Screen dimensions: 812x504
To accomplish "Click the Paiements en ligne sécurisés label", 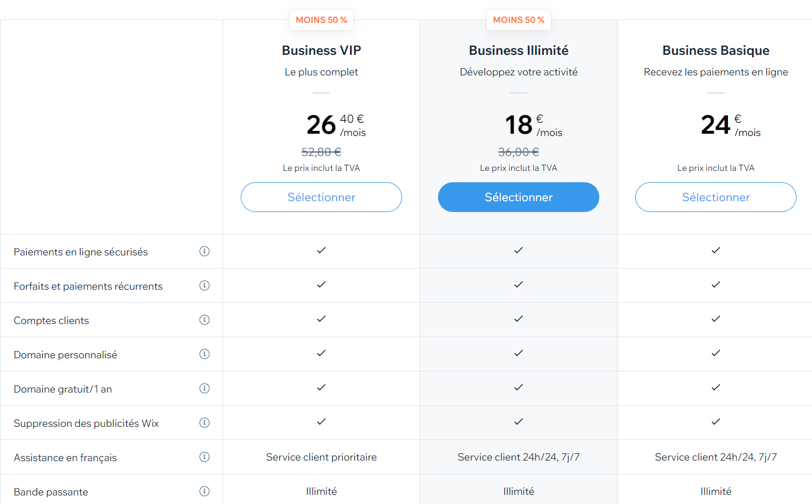I will coord(81,252).
